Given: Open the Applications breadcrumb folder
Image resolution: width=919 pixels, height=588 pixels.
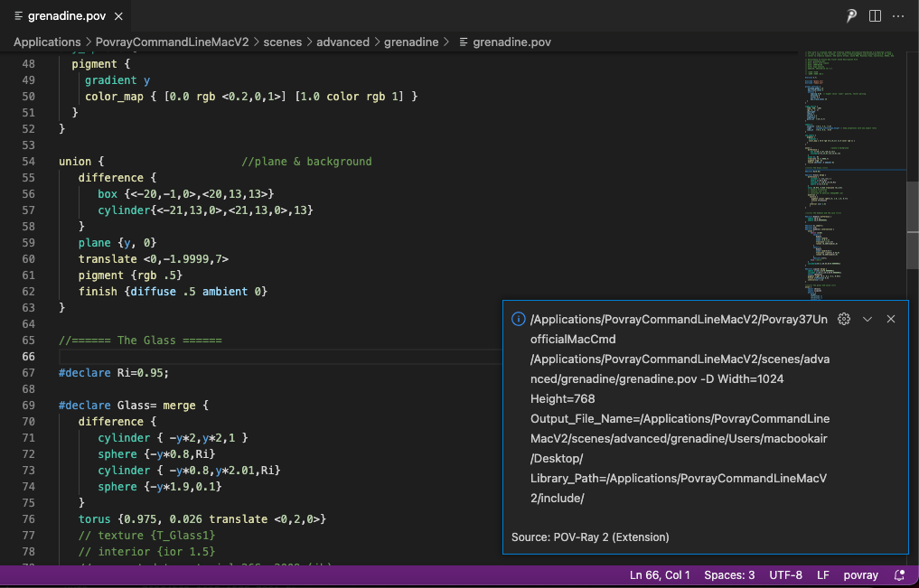Looking at the screenshot, I should pyautogui.click(x=47, y=42).
